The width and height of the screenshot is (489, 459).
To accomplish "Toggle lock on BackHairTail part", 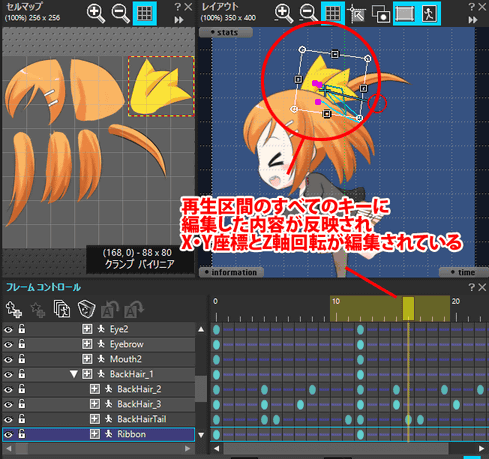I will tap(22, 419).
